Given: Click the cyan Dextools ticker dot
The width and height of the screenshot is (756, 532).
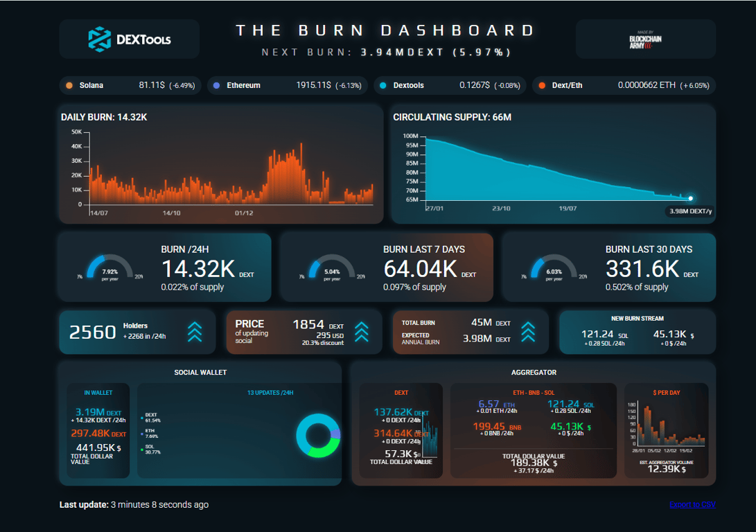Looking at the screenshot, I should point(383,85).
